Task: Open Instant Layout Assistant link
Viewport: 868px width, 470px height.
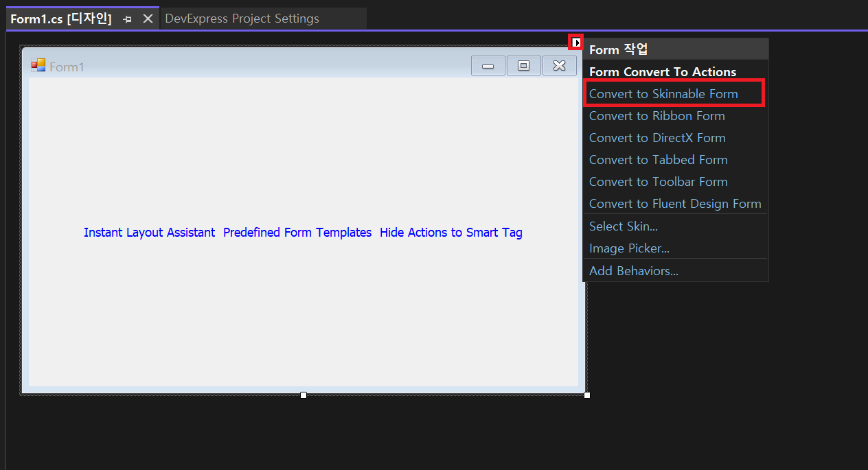Action: [x=149, y=233]
